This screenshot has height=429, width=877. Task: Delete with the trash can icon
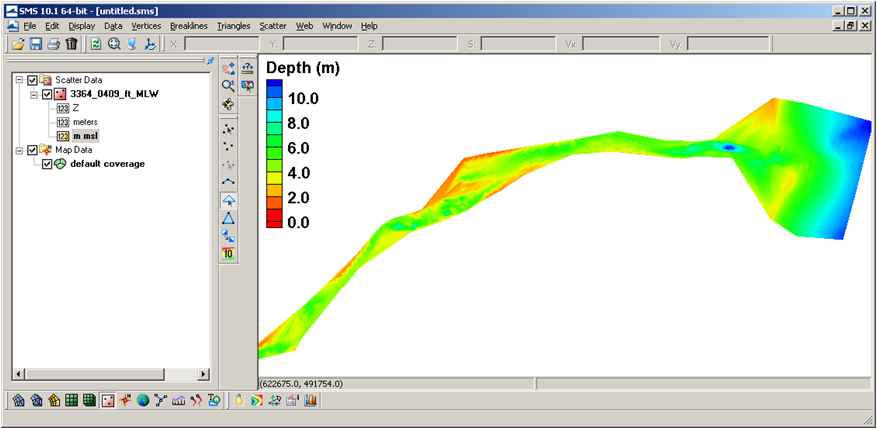coord(71,44)
